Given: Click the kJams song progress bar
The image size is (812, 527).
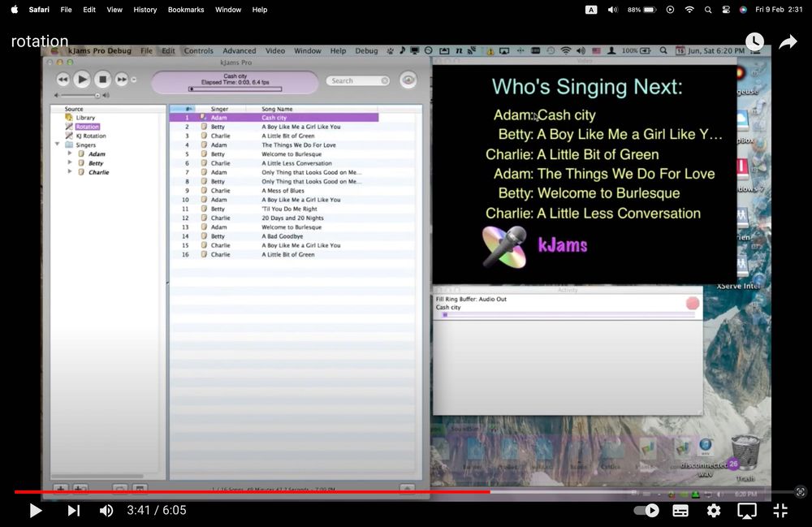Looking at the screenshot, I should click(235, 89).
